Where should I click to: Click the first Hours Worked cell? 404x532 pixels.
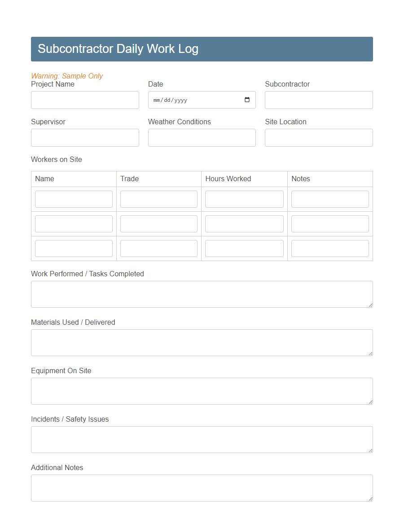244,199
